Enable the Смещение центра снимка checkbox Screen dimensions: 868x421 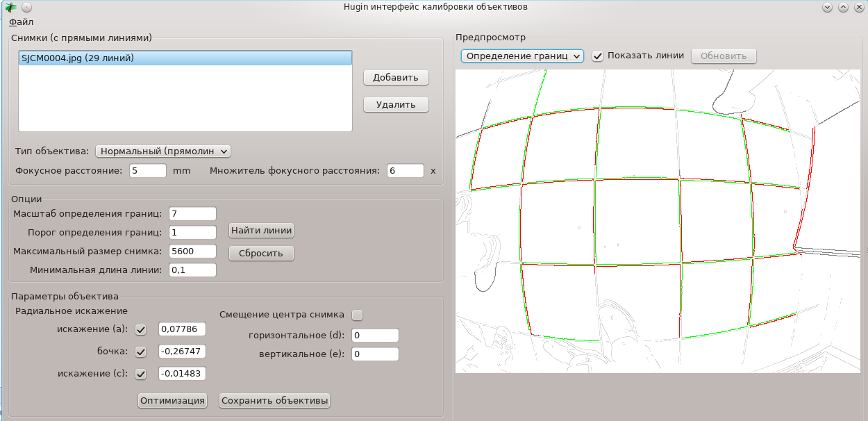(358, 315)
